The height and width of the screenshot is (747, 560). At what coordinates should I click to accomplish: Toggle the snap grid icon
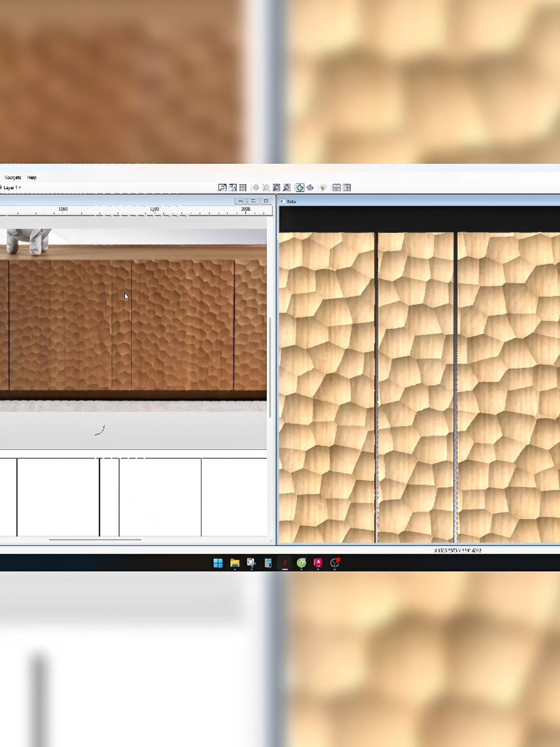pyautogui.click(x=243, y=188)
